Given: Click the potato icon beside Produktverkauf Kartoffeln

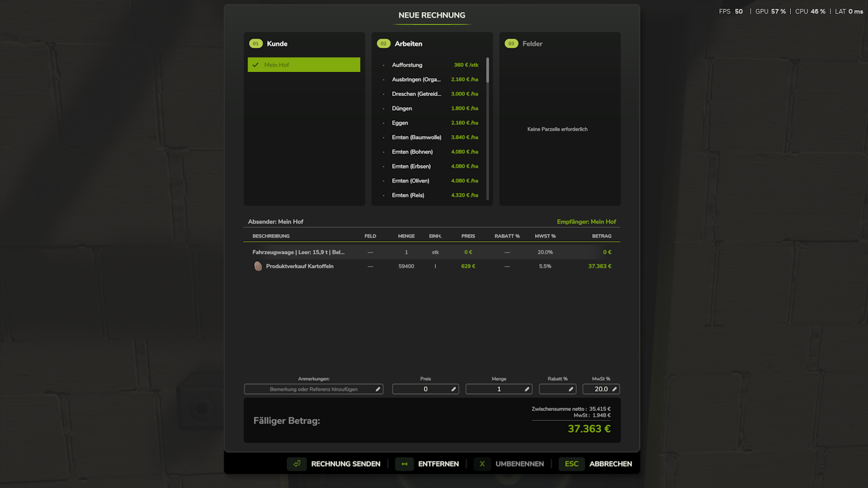Looking at the screenshot, I should pyautogui.click(x=258, y=266).
